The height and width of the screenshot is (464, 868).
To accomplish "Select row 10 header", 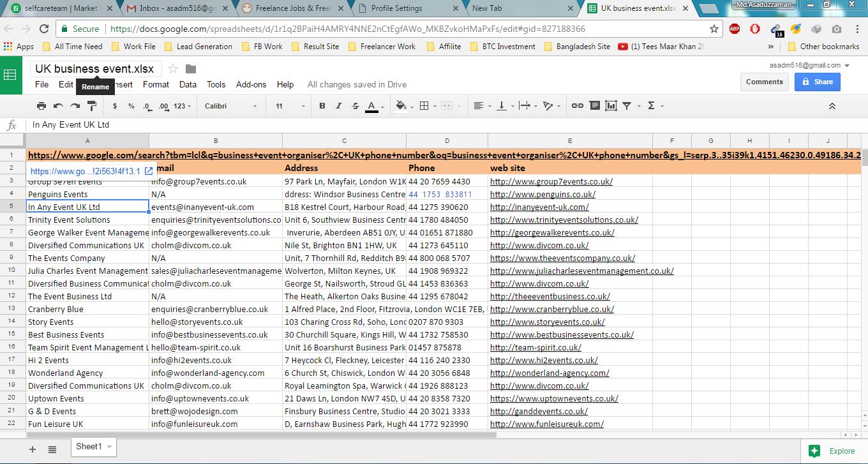I will point(13,271).
